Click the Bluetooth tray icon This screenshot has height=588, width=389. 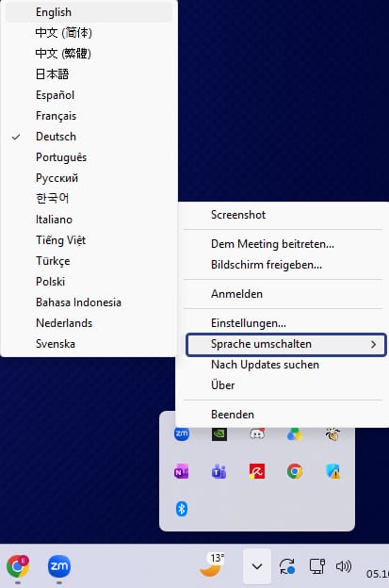182,509
